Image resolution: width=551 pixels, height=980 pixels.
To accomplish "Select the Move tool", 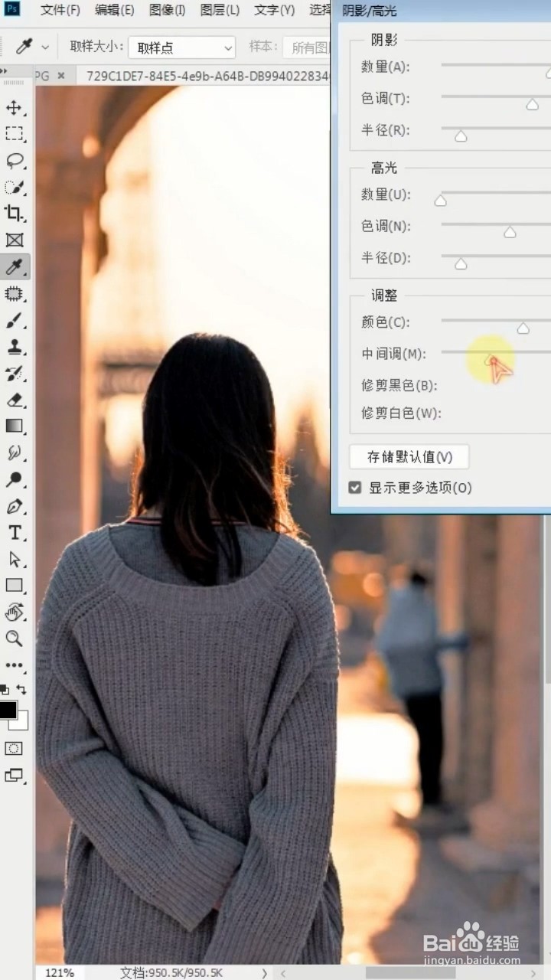I will pos(14,107).
